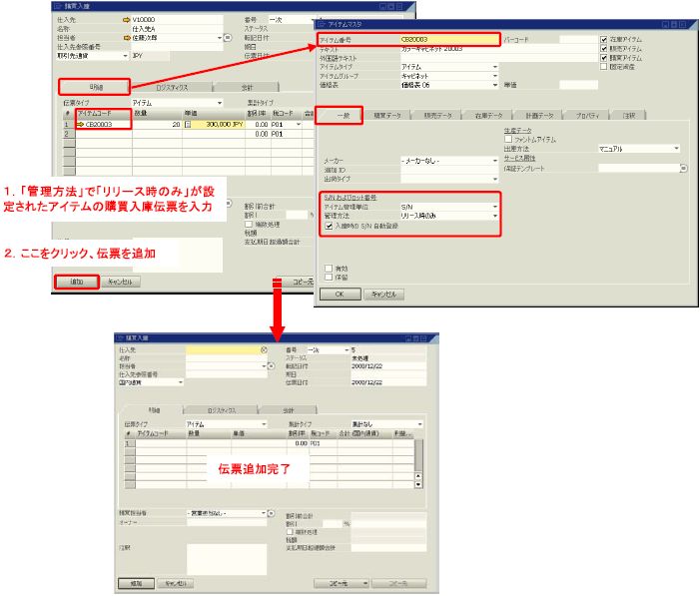This screenshot has height=596, width=700.
Task: Toggle the 在庫アイテム checkbox
Action: (604, 40)
